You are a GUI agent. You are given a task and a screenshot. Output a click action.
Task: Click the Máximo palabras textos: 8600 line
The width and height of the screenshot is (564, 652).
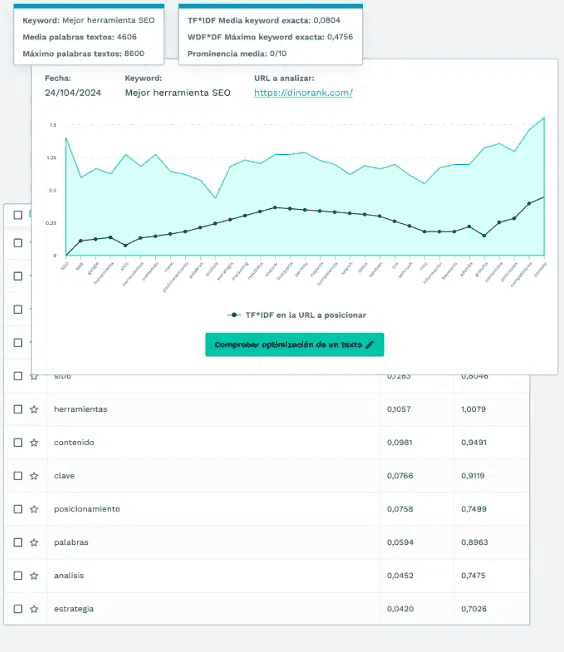83,54
